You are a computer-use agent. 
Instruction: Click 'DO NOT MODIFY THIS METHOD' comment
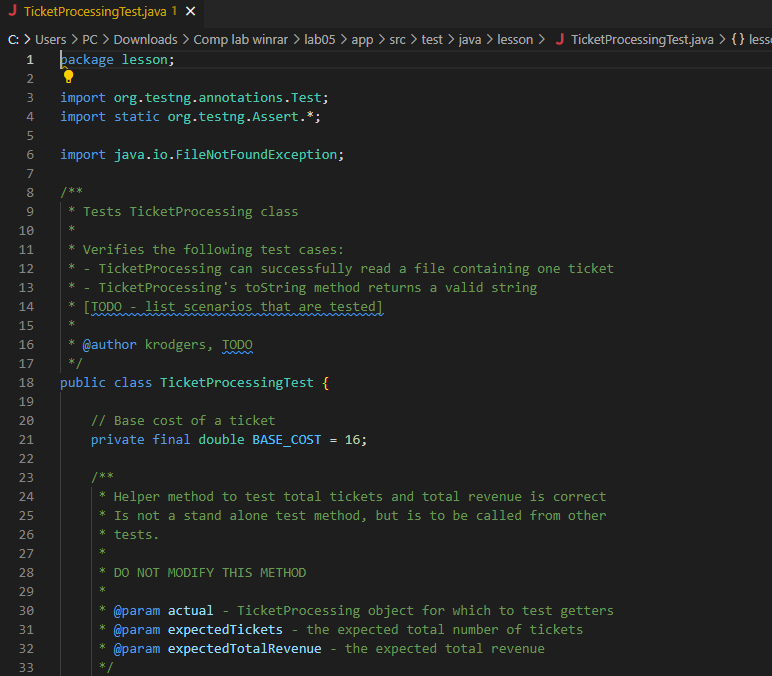pyautogui.click(x=210, y=573)
